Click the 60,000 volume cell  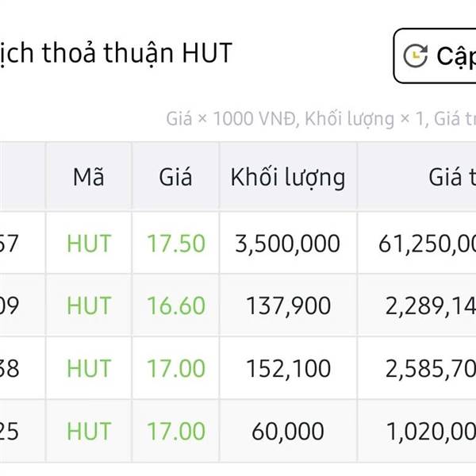click(288, 431)
